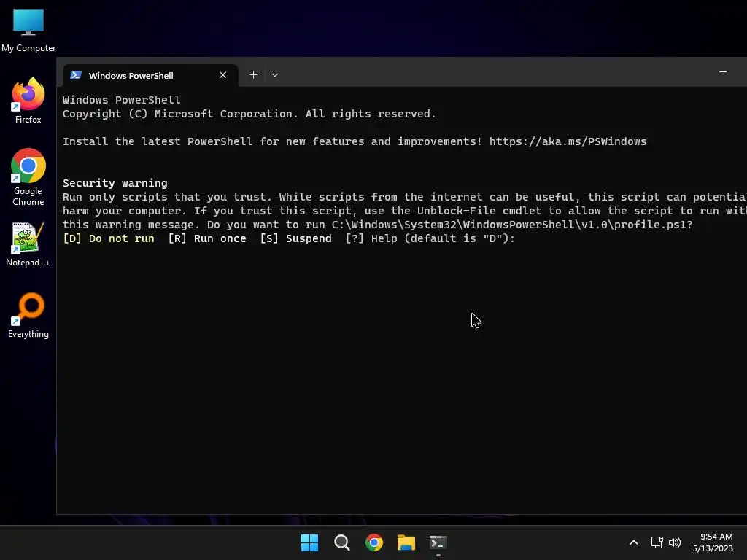Click '[D] Do not run' option text
Screen dimensions: 747x560
[x=109, y=238]
